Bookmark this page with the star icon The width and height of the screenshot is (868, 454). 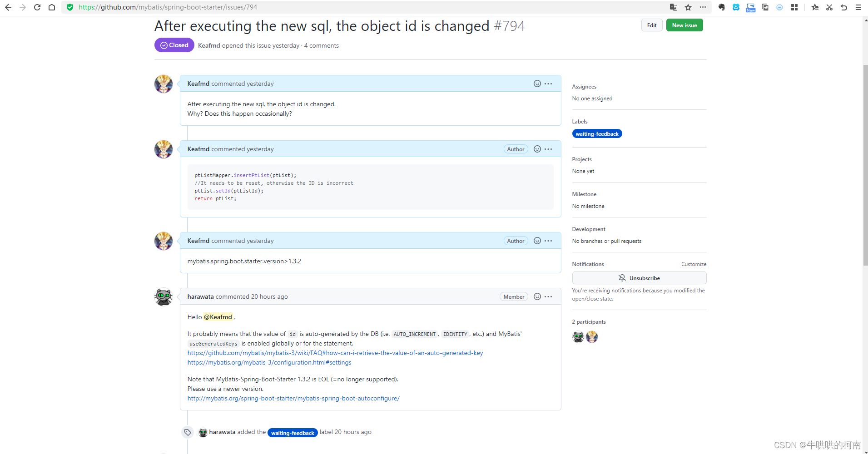click(688, 7)
